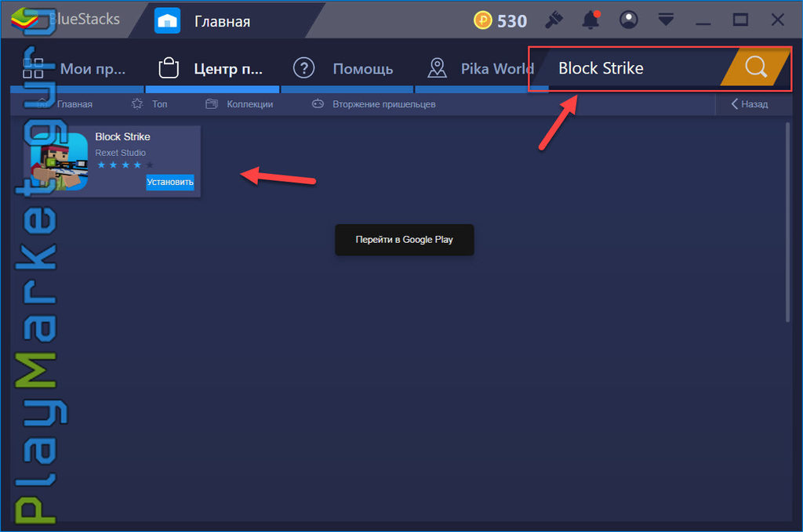This screenshot has width=803, height=532.
Task: Click the orange search magnifier button
Action: (x=756, y=67)
